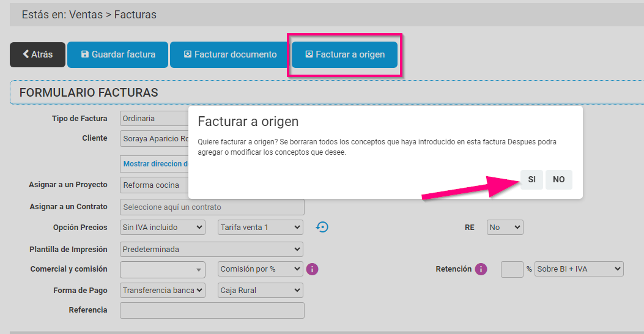Open Tipo de Factura Ordinaria dropdown
The image size is (644, 334).
[x=154, y=118]
